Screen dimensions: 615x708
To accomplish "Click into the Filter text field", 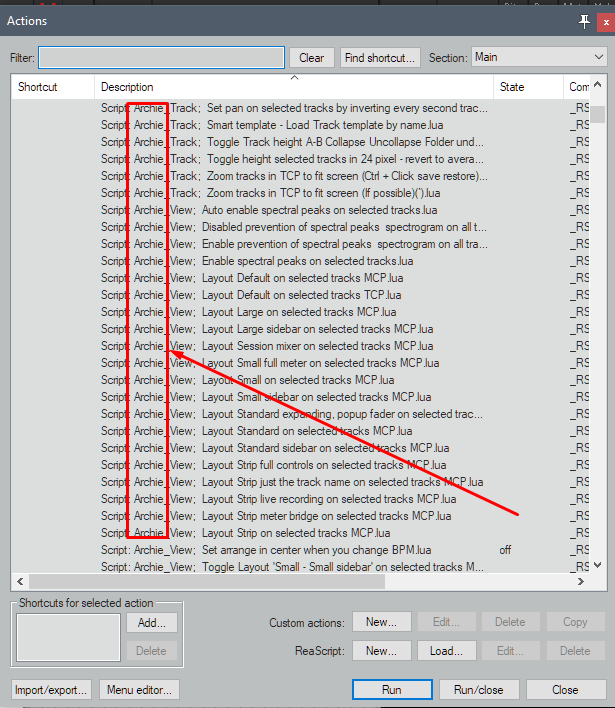I will click(x=161, y=58).
